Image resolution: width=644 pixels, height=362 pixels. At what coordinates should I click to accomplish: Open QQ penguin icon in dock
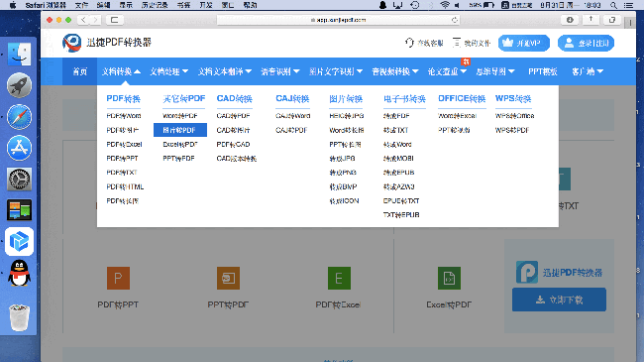coord(19,273)
